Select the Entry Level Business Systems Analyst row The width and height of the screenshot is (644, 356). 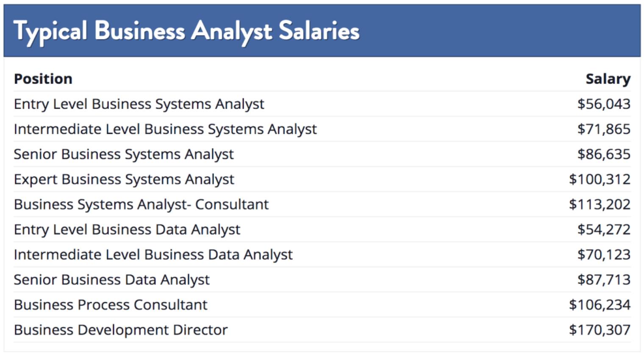(x=139, y=104)
